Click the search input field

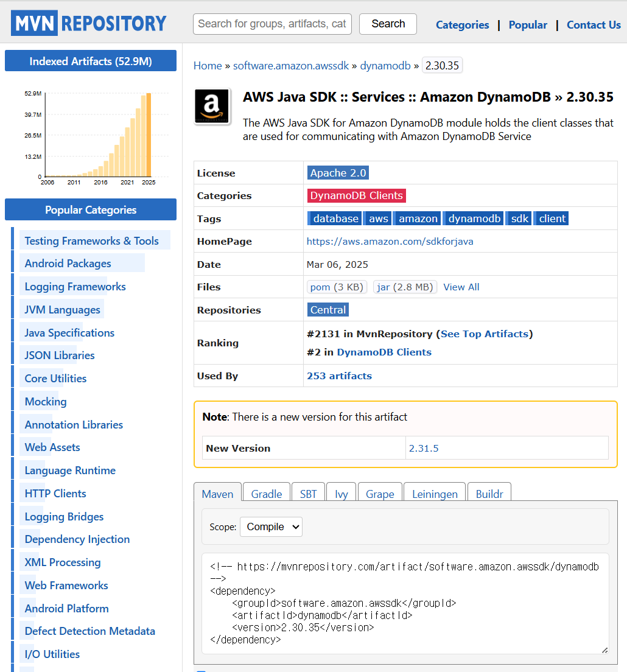[272, 24]
